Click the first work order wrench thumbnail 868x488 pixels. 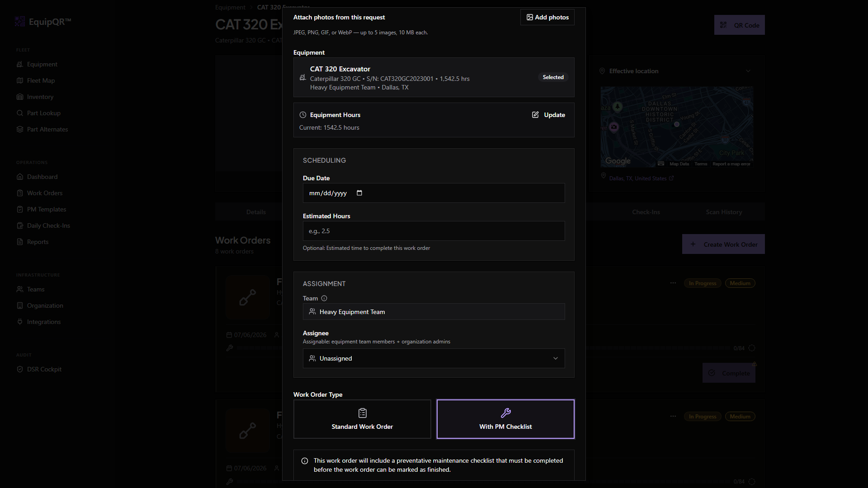pos(248,297)
